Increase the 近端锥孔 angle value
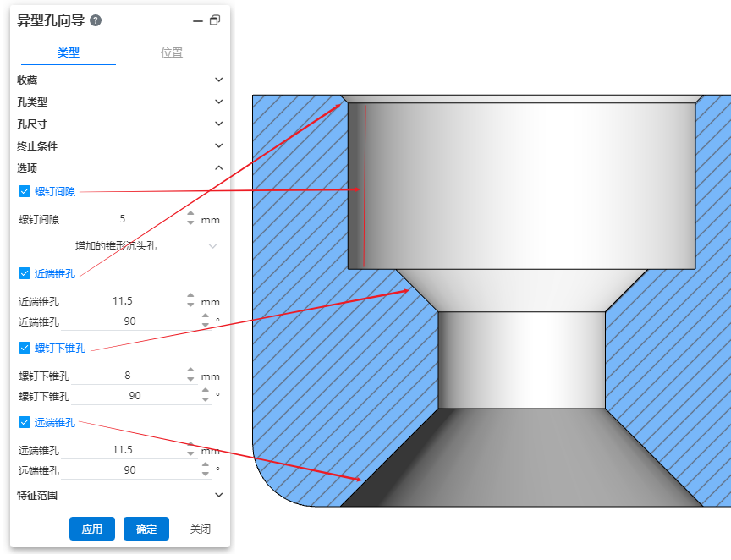Viewport: 731px width, 560px height. pos(205,316)
